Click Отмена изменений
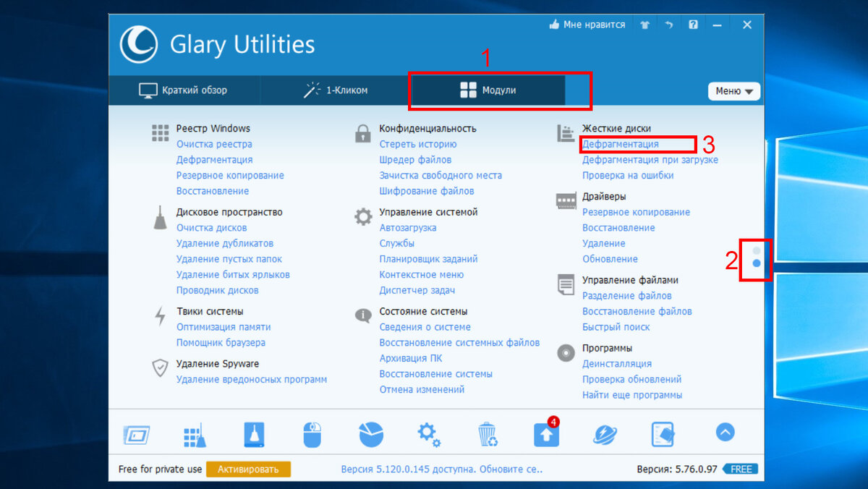This screenshot has height=489, width=868. [x=422, y=389]
